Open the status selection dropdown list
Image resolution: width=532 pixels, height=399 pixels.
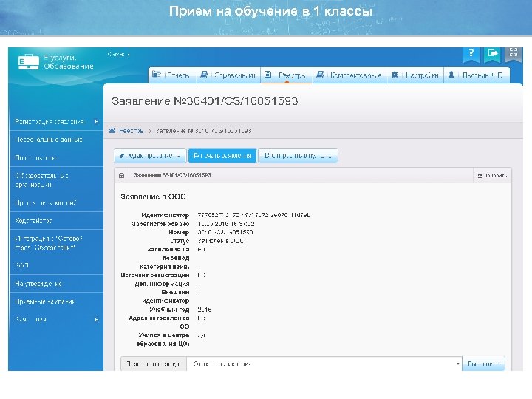pos(324,364)
